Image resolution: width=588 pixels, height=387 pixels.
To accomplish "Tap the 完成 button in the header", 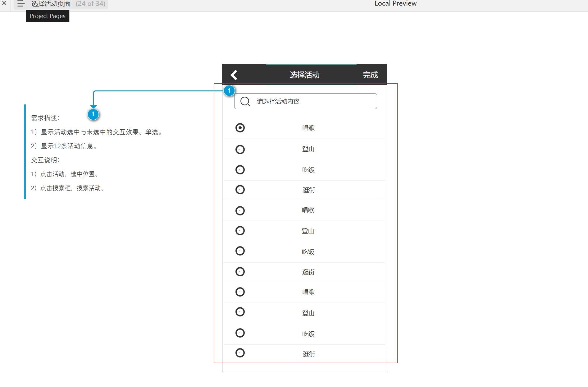I will pyautogui.click(x=370, y=75).
